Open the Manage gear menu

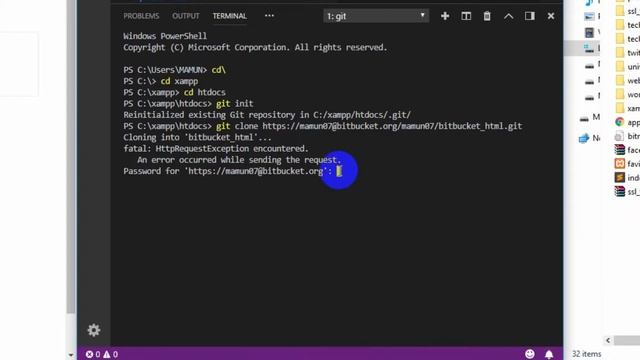[94, 330]
